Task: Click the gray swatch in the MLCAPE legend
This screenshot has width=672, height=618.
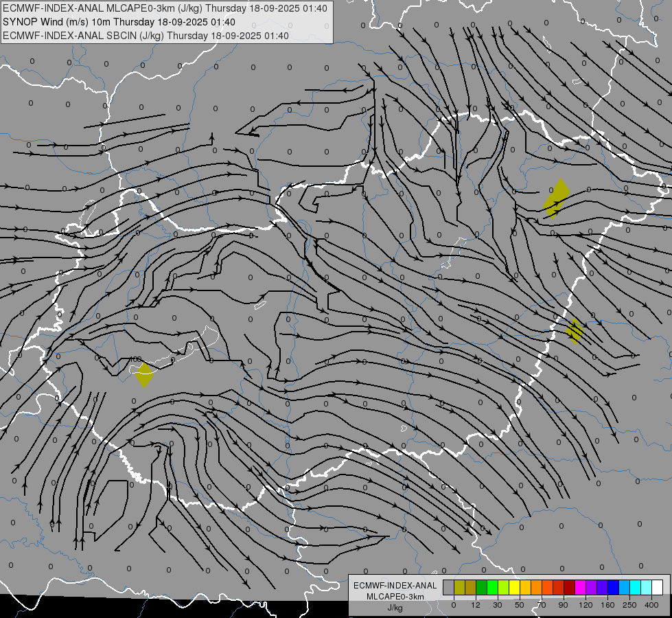Action: (449, 587)
